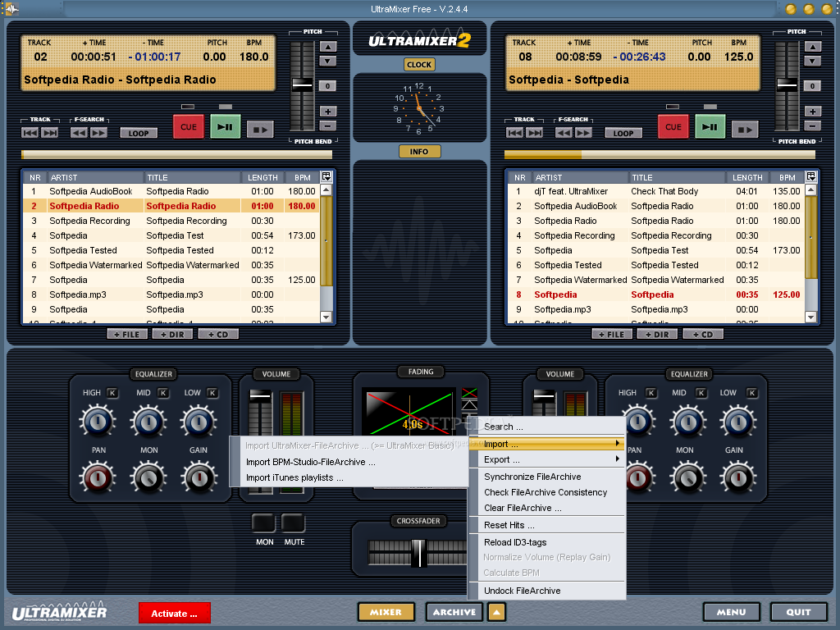Toggle LOOP on the left deck
The height and width of the screenshot is (630, 840).
pos(139,133)
